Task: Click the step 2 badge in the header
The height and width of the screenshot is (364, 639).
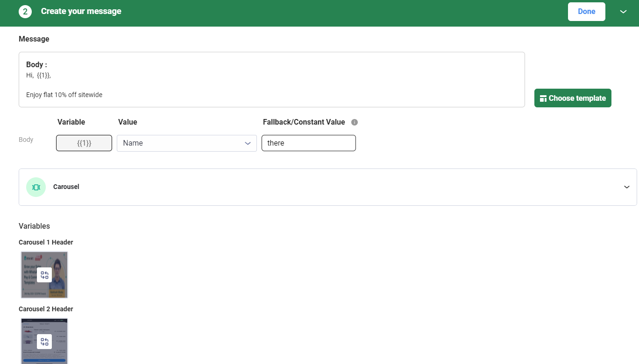Action: point(25,11)
